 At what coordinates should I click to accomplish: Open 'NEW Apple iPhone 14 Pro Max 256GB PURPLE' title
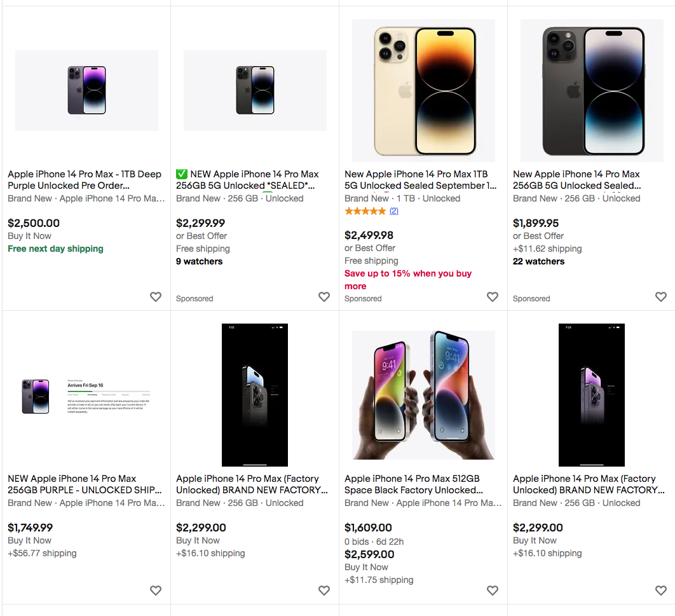click(x=85, y=484)
